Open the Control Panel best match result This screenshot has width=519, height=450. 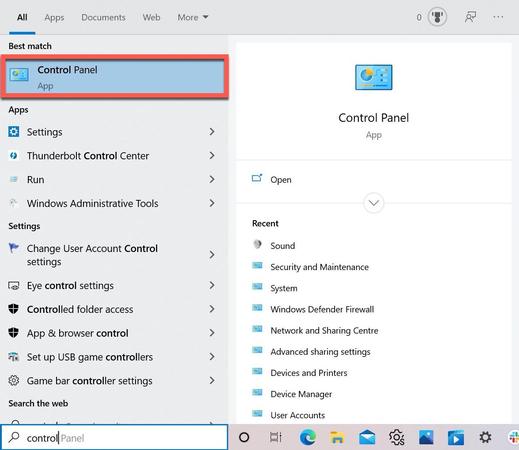115,77
